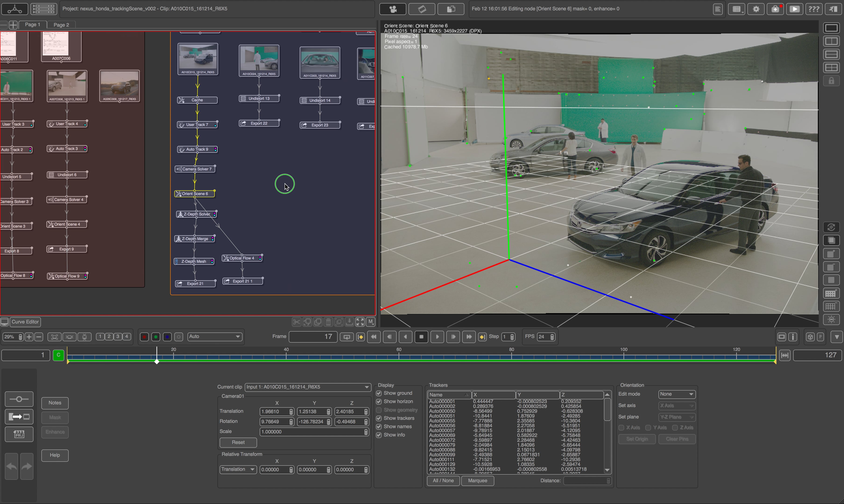Click the PRJ project panel icon

click(x=19, y=434)
